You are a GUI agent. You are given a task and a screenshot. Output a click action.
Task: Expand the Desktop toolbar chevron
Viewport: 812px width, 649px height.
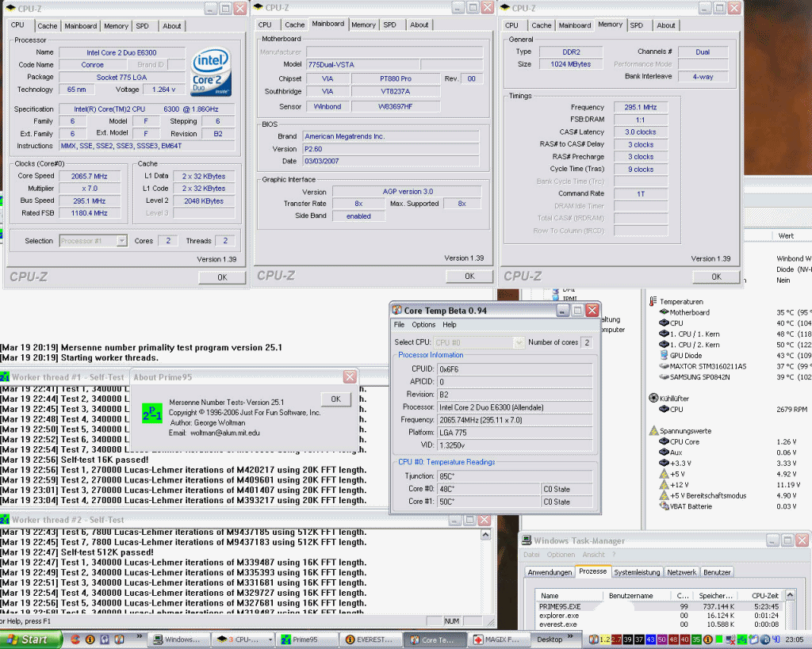click(570, 636)
